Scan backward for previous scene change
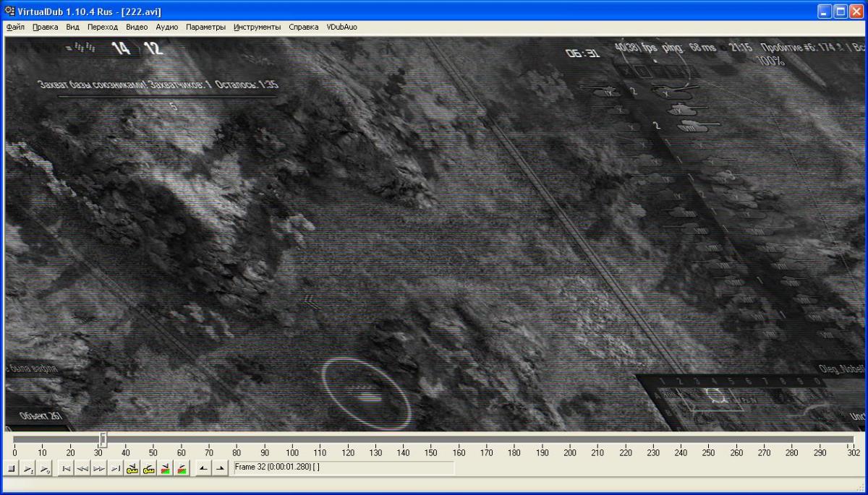 [166, 469]
